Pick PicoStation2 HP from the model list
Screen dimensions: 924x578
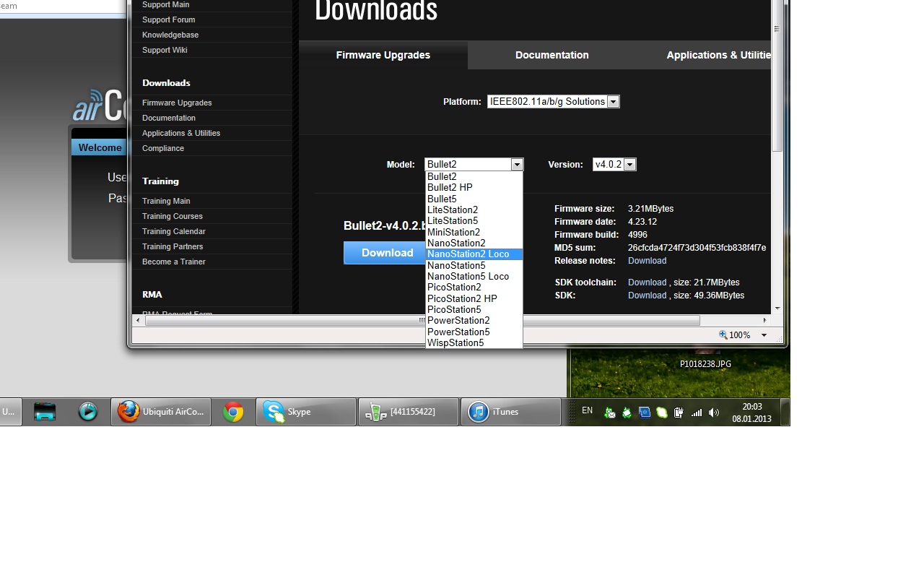click(474, 298)
